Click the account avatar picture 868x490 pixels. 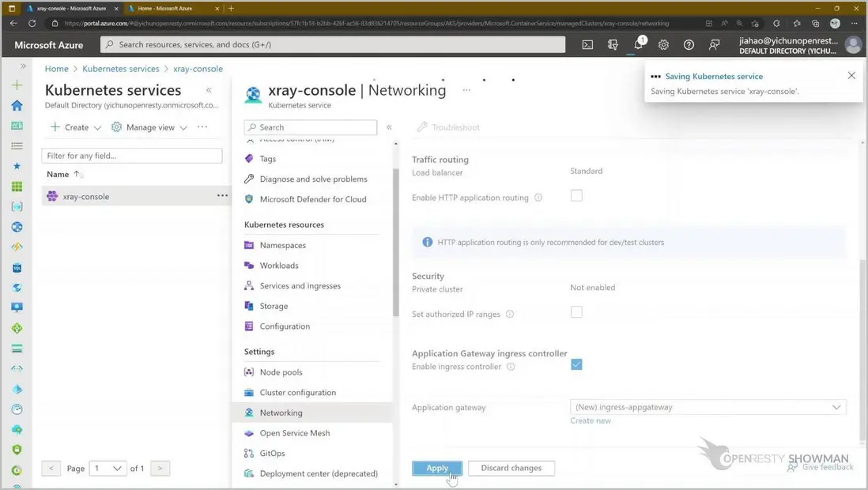point(853,45)
